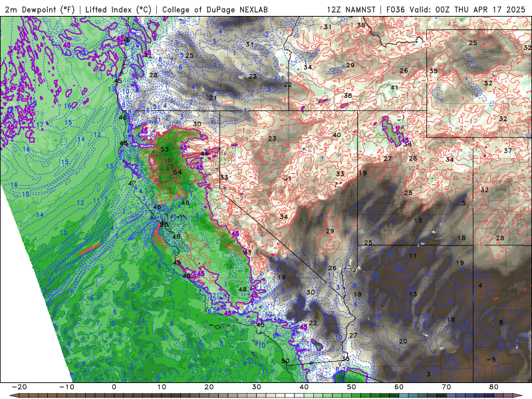Image resolution: width=532 pixels, height=399 pixels.
Task: Click the '12Z NAMNST' model run label
Action: pyautogui.click(x=351, y=10)
